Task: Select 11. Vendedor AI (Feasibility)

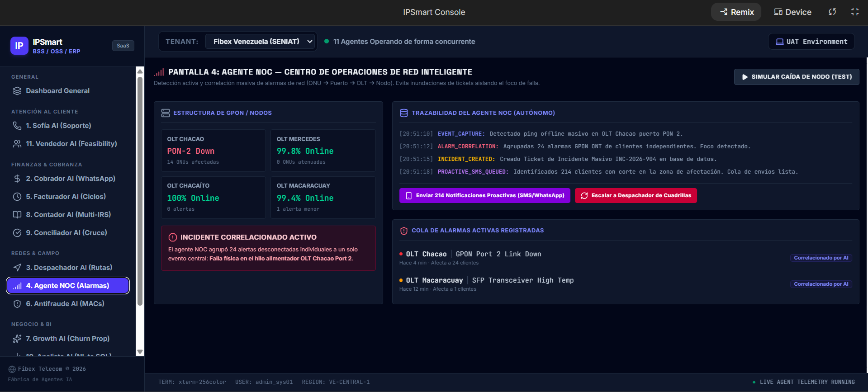Action: [x=68, y=144]
